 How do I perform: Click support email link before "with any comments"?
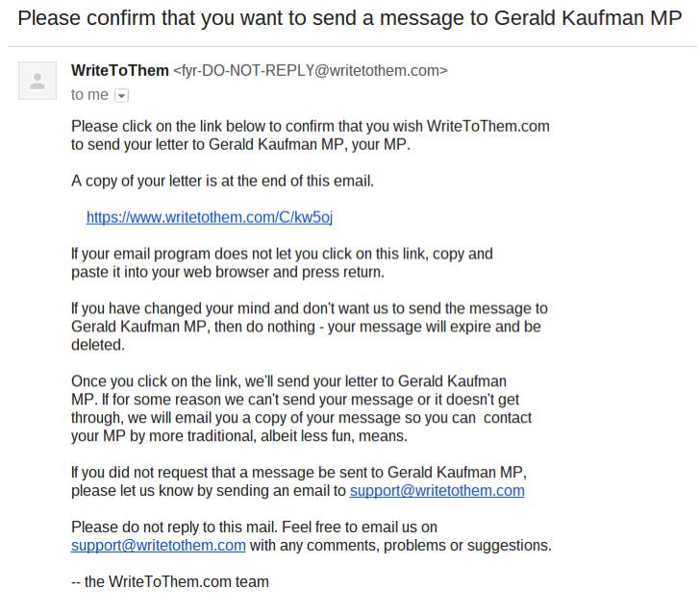pyautogui.click(x=158, y=545)
